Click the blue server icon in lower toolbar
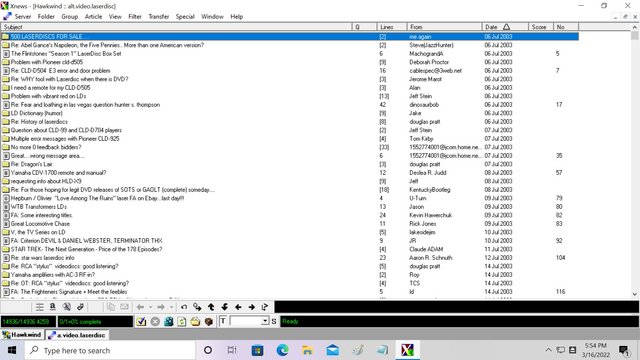 (x=169, y=322)
